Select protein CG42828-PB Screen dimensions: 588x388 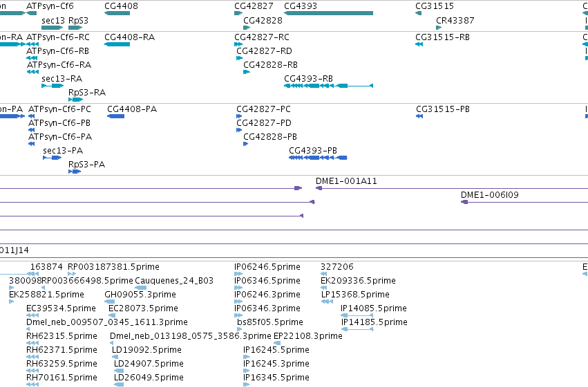pos(270,137)
